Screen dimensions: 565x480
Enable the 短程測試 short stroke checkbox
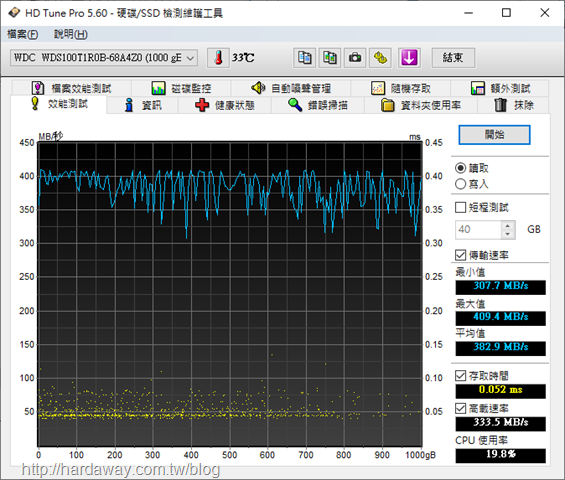pos(460,208)
